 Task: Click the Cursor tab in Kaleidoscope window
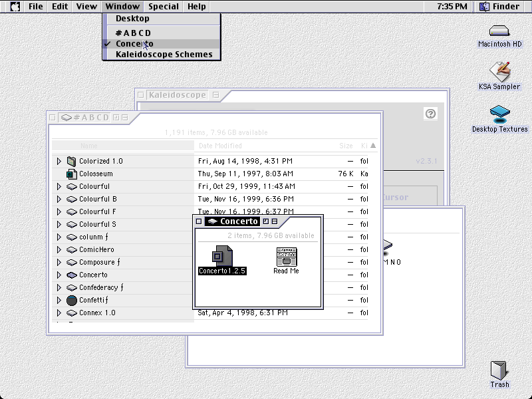click(x=396, y=197)
